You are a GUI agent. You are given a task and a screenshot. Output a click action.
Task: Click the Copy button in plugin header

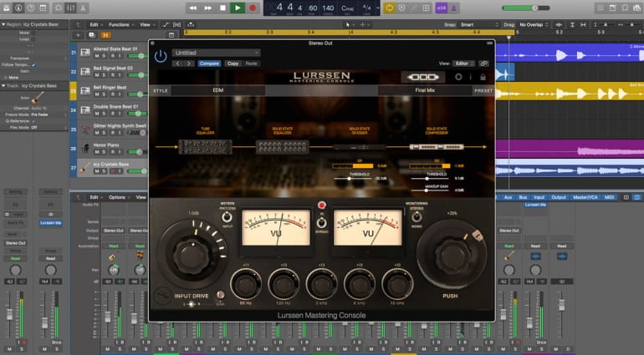(x=233, y=63)
